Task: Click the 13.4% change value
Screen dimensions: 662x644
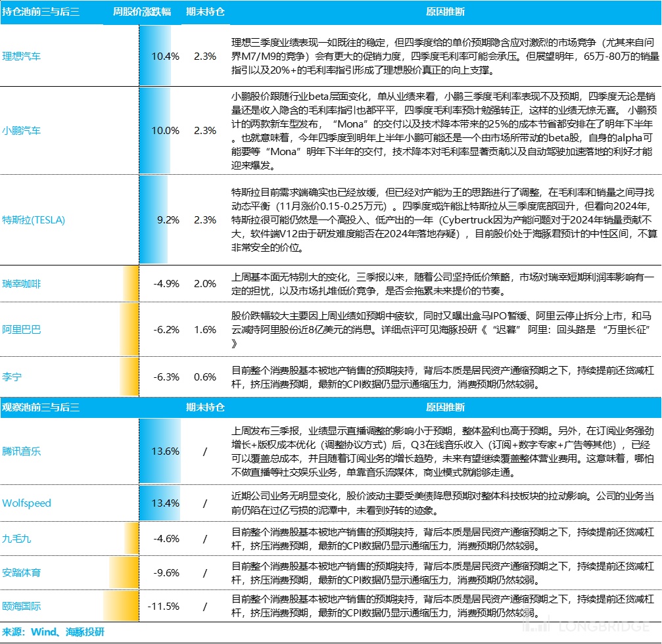Action: 165,503
